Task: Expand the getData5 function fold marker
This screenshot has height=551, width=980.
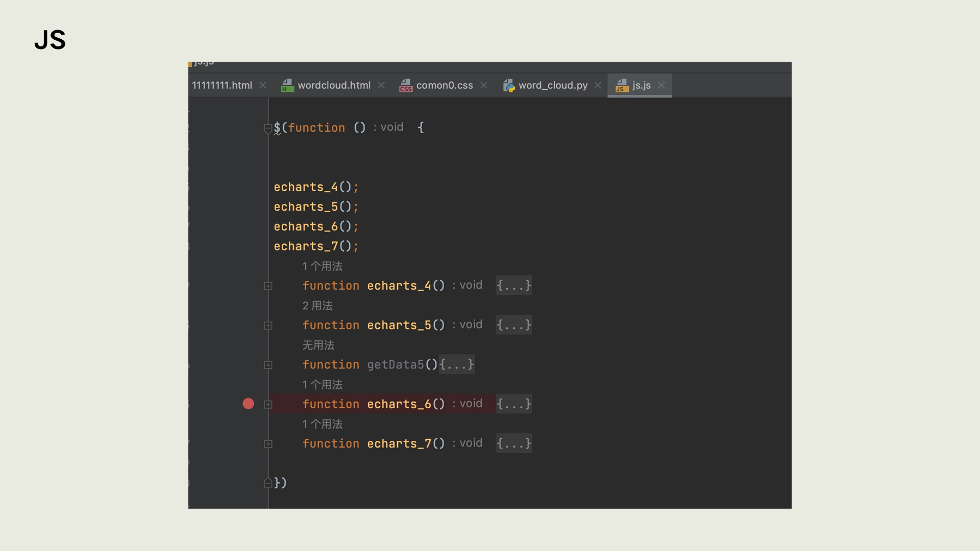Action: pos(268,365)
